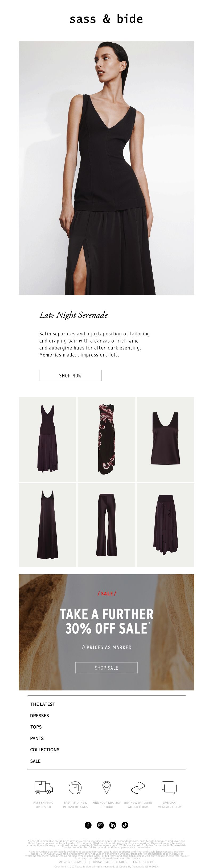Open the Instagram social icon
The height and width of the screenshot is (868, 213).
click(100, 825)
